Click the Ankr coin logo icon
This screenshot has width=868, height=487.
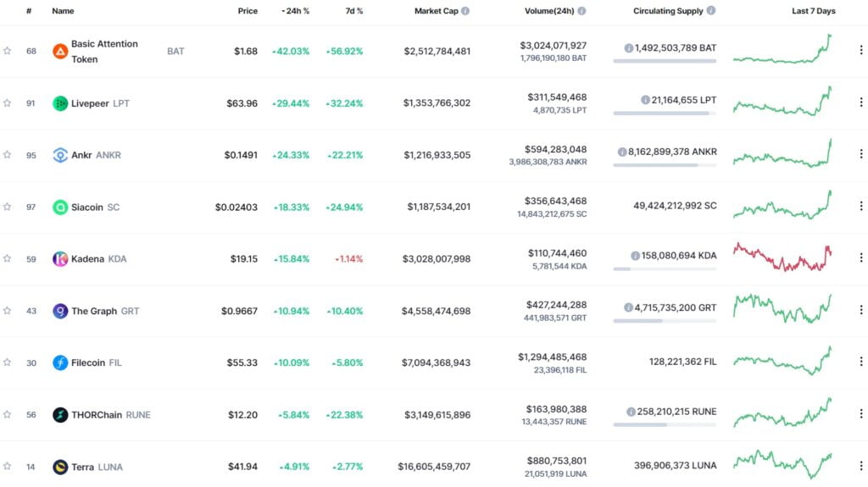tap(60, 155)
